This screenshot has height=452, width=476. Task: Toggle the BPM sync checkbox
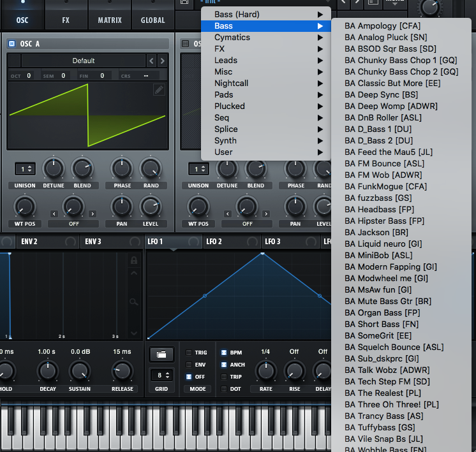pyautogui.click(x=224, y=353)
